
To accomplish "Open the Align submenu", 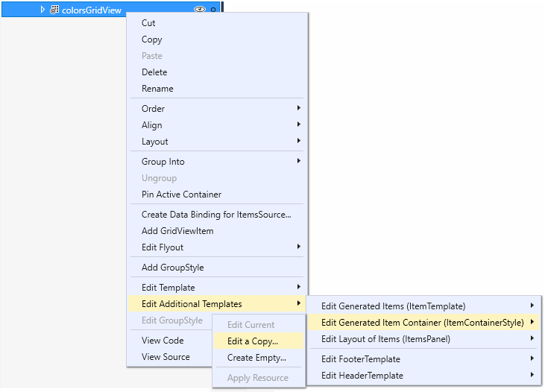I will pos(217,124).
